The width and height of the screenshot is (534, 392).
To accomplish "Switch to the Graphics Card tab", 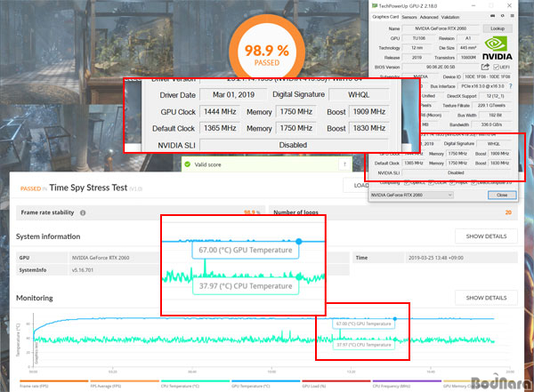I will [x=385, y=17].
